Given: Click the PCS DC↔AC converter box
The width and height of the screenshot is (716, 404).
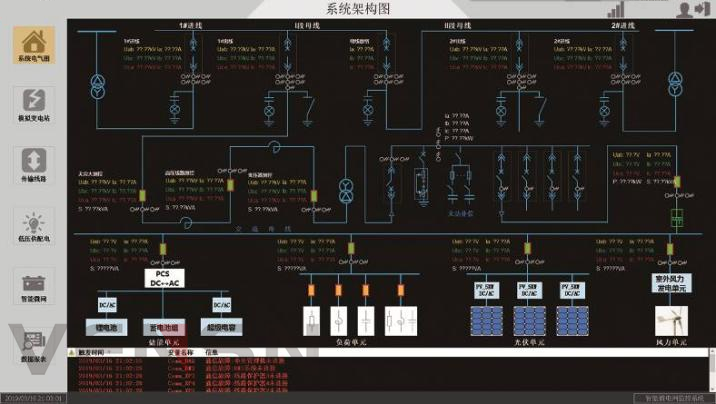Looking at the screenshot, I should click(x=164, y=278).
